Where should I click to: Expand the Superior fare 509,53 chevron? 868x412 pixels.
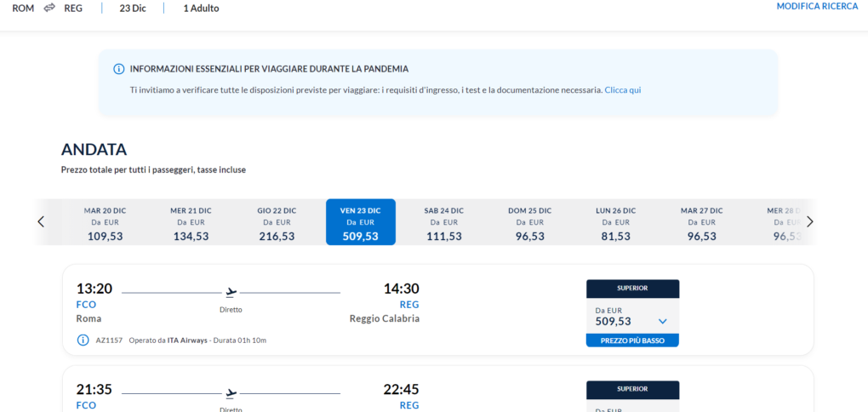point(663,321)
